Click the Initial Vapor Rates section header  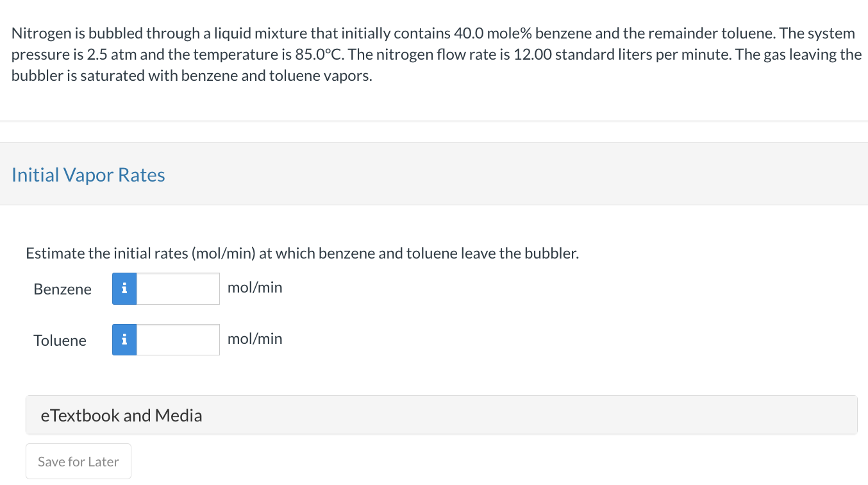(x=88, y=174)
